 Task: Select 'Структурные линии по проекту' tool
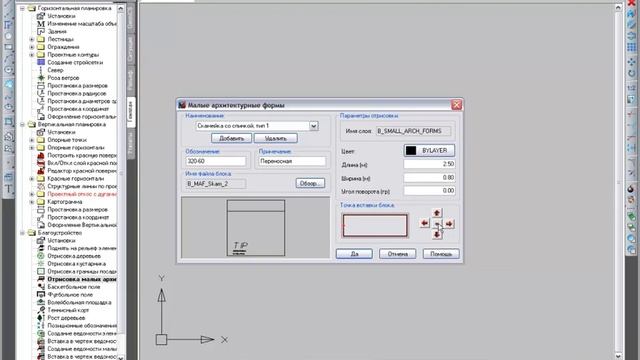click(x=82, y=186)
